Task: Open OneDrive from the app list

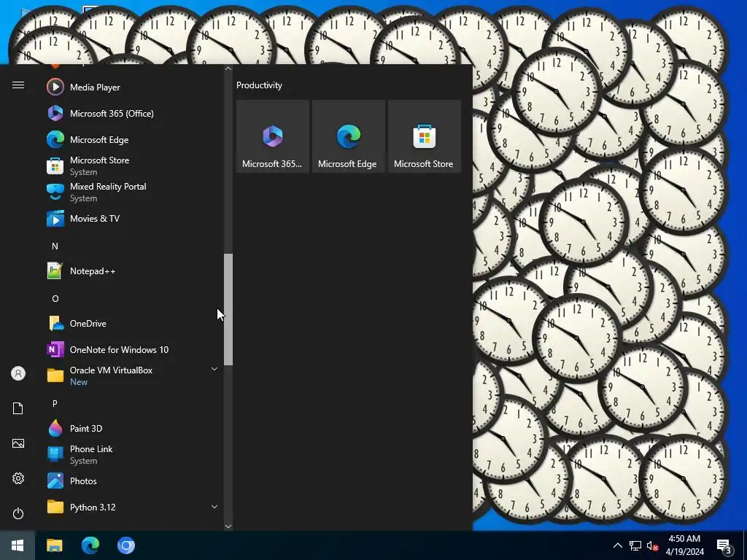Action: tap(133, 323)
